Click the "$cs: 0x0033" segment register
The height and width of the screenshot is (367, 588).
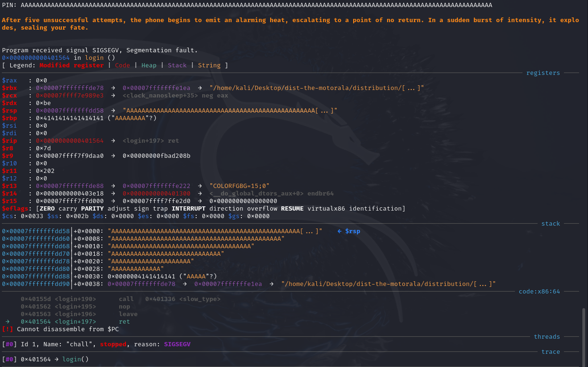tap(23, 216)
